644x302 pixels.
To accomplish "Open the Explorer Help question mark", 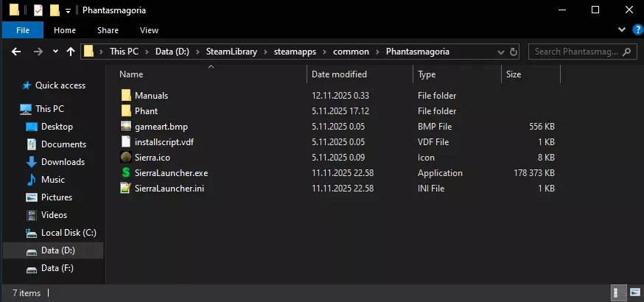I will click(633, 30).
